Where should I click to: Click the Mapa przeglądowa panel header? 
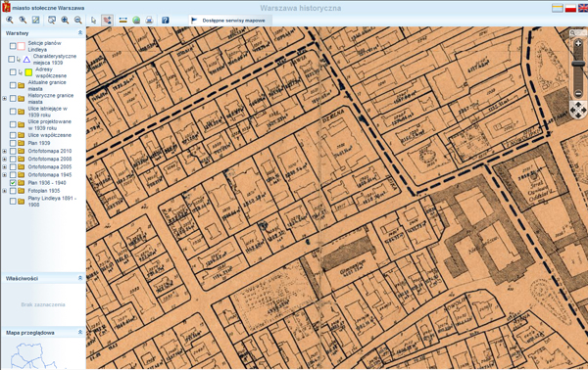(x=43, y=332)
